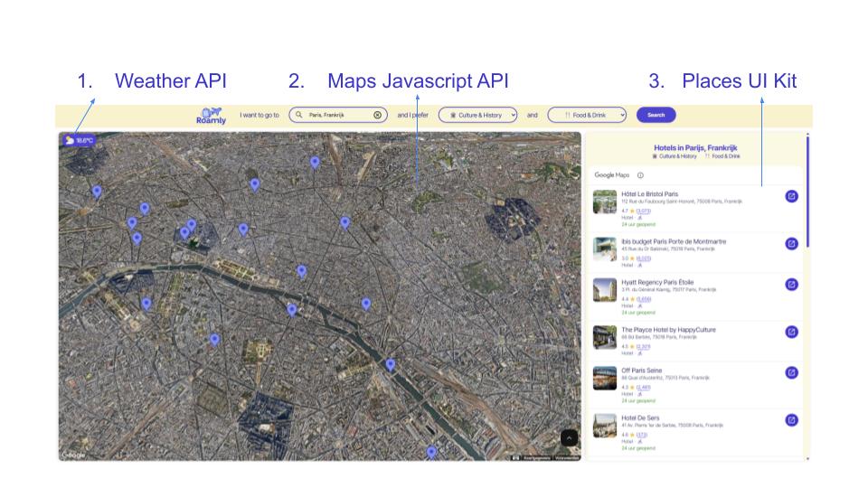The image size is (868, 488).
Task: Open ibis budget Paris Porte de Montmartre externally
Action: pos(792,244)
